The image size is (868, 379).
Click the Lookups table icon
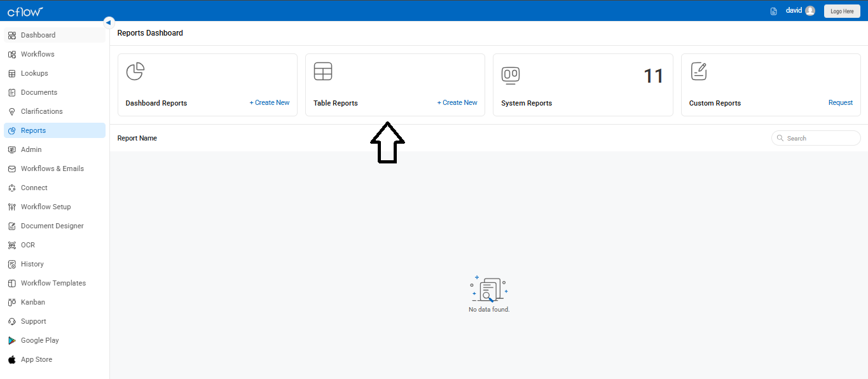pos(12,73)
